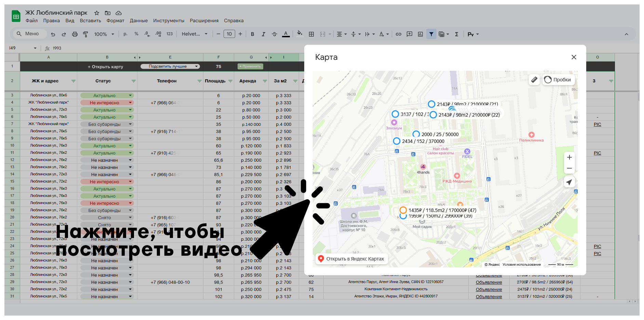Screen dimensions: 644x320
Task: Open the Расширения menu
Action: click(x=204, y=21)
